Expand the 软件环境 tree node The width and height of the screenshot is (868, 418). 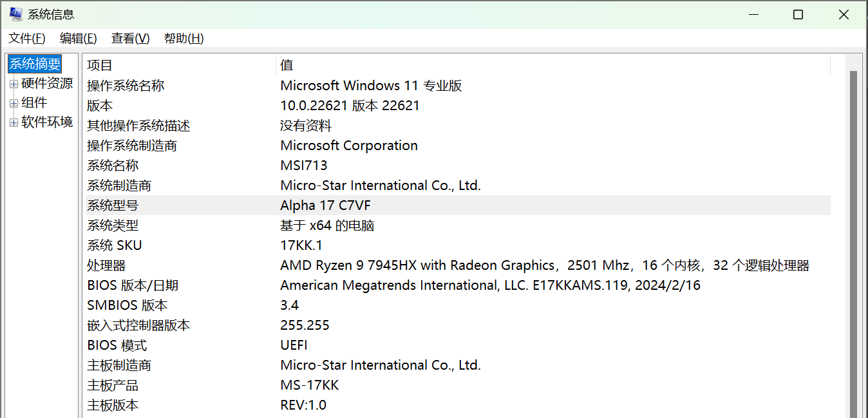14,122
